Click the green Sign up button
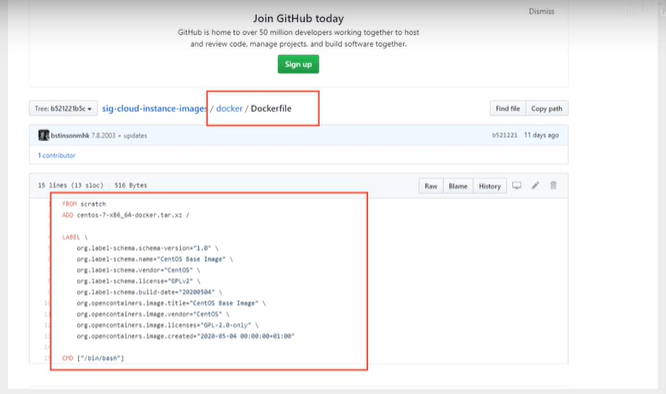 [298, 64]
